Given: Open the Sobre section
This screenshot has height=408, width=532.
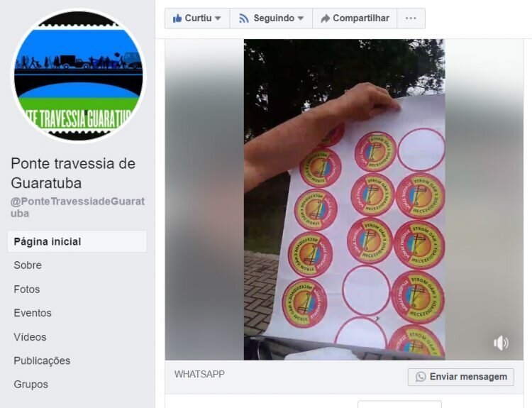Looking at the screenshot, I should [x=28, y=265].
